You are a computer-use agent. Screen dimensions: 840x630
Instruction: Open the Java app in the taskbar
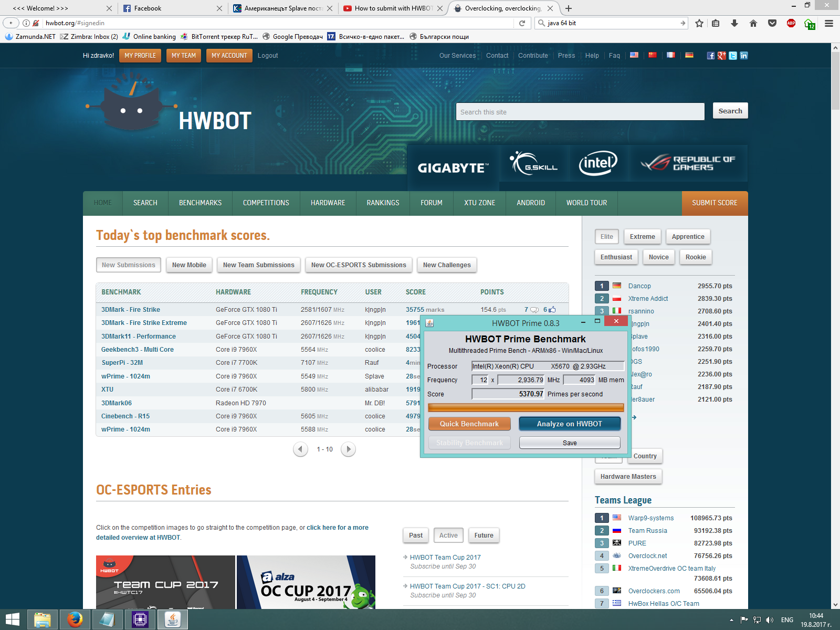coord(173,620)
